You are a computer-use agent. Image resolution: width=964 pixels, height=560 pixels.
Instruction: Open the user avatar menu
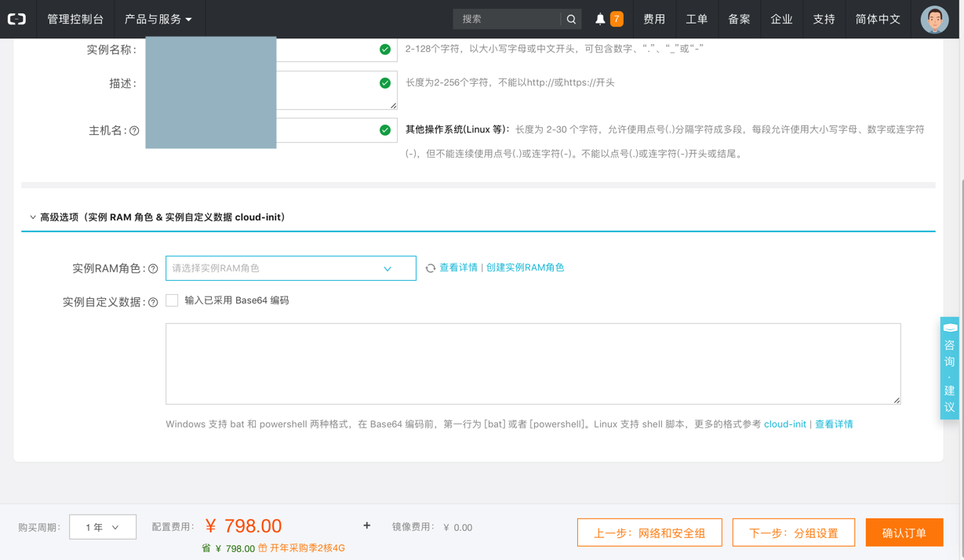pos(934,19)
